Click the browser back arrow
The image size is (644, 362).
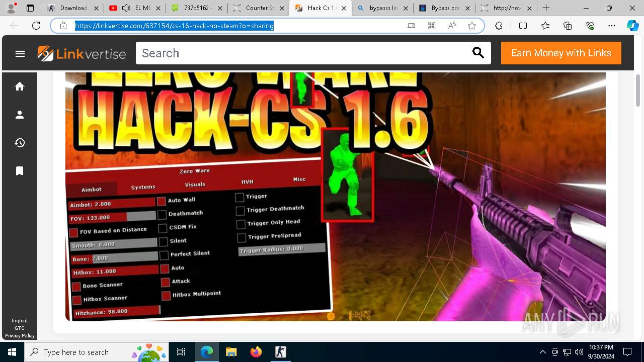click(x=14, y=26)
